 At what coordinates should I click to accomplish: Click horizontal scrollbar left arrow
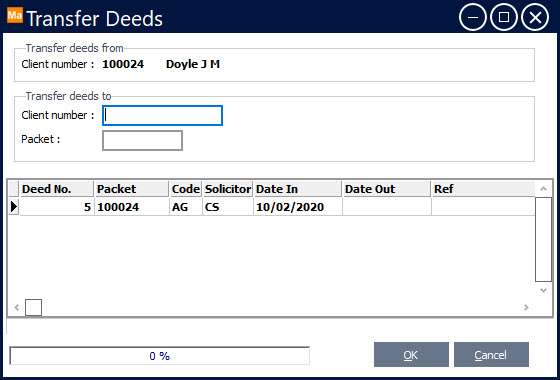(x=16, y=307)
